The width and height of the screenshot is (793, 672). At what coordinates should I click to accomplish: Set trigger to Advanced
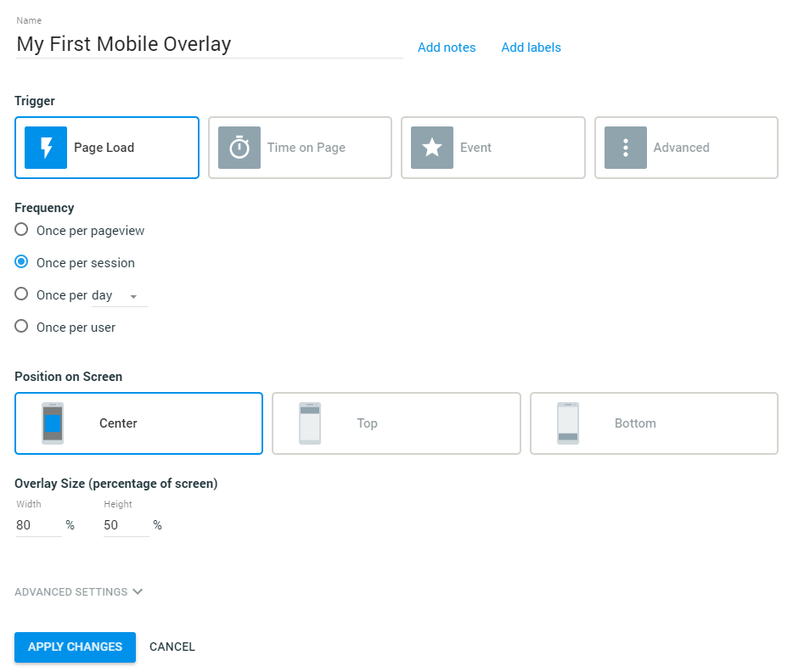click(686, 148)
